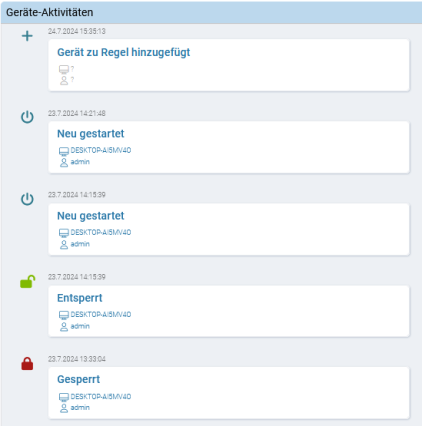This screenshot has width=422, height=426.
Task: Open the 'Entsperrt' activity title
Action: [x=80, y=298]
